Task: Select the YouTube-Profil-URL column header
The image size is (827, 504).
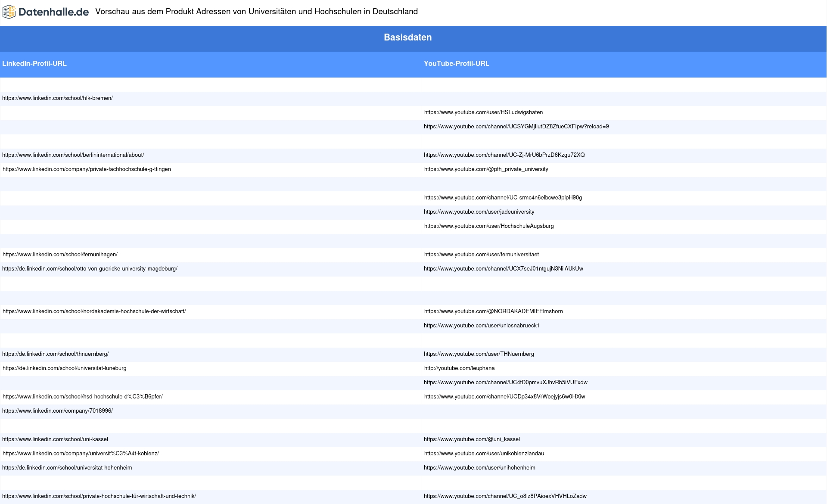Action: pos(456,64)
